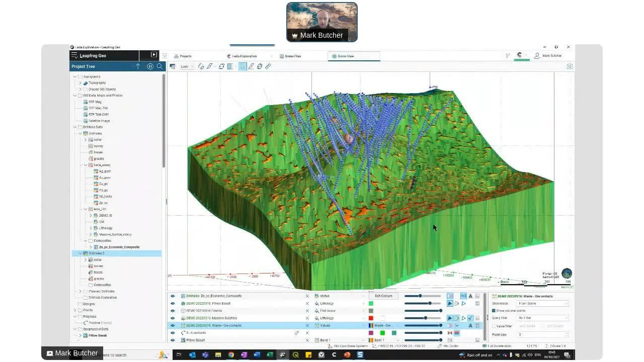Click the Point size input field
The height and width of the screenshot is (362, 644).
543,334
